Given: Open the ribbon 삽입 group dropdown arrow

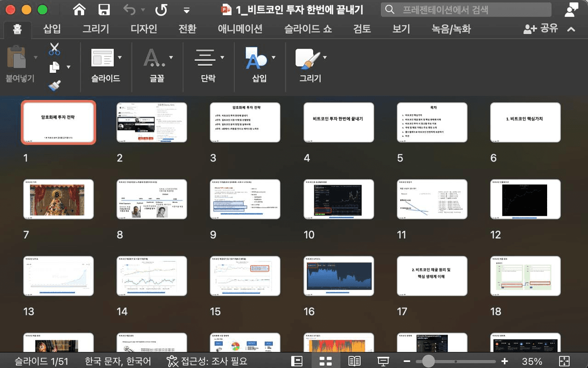Looking at the screenshot, I should coord(274,58).
